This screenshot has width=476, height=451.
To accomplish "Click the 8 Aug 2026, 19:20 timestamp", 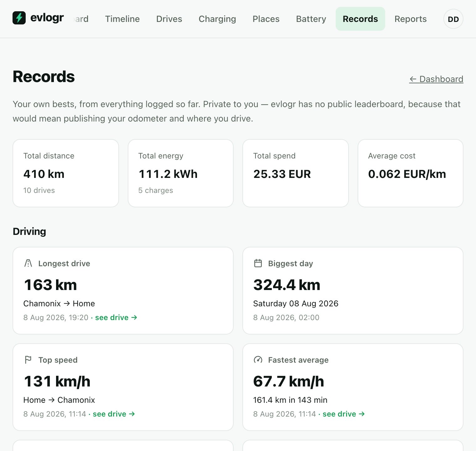I will pos(56,317).
